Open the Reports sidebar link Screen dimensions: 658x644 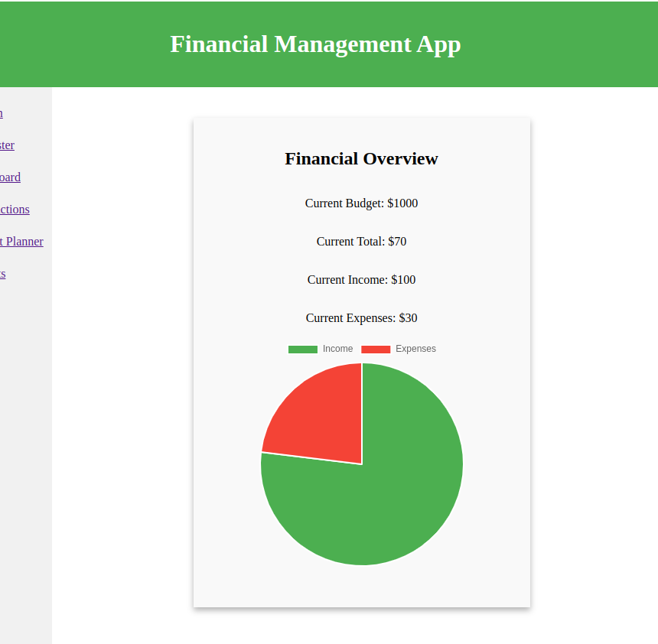pyautogui.click(x=3, y=273)
